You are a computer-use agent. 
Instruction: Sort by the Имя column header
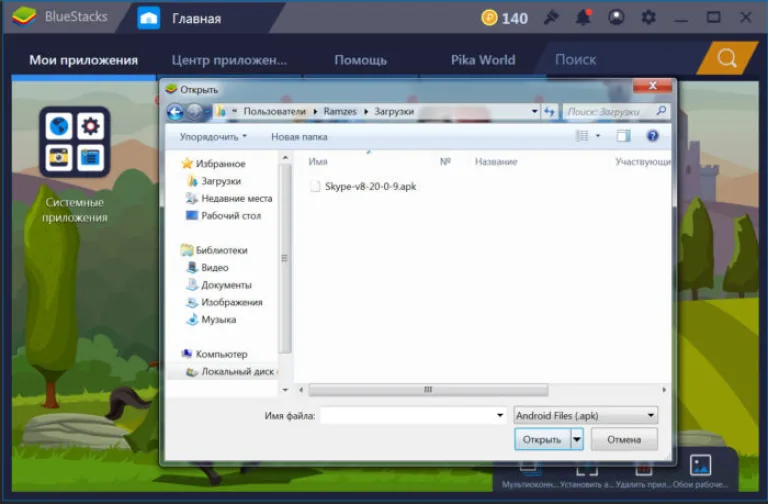[x=318, y=162]
